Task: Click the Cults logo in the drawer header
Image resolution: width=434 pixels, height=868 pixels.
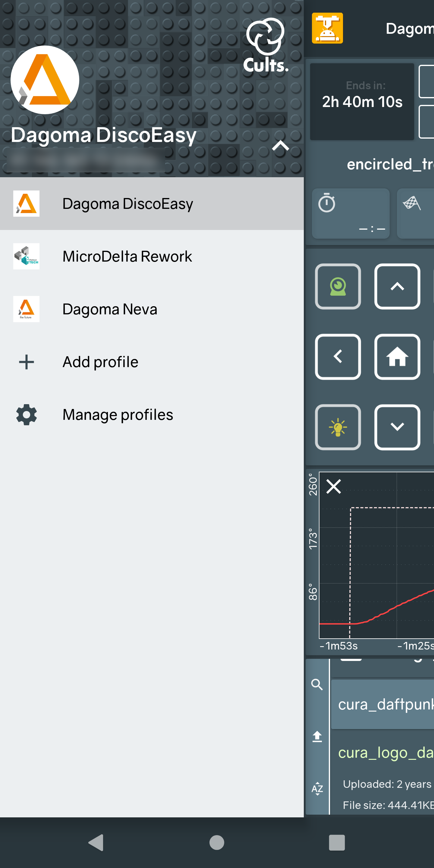Action: (266, 46)
